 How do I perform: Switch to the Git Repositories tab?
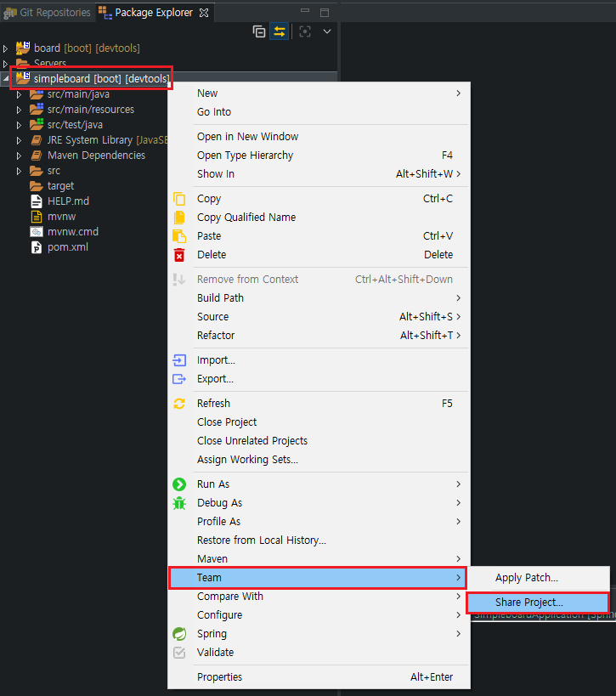pyautogui.click(x=47, y=13)
